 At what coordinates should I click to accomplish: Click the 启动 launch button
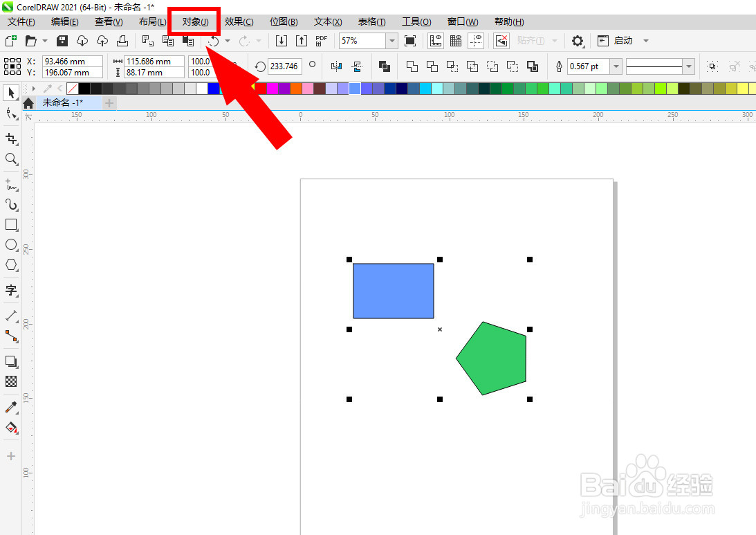(x=615, y=41)
